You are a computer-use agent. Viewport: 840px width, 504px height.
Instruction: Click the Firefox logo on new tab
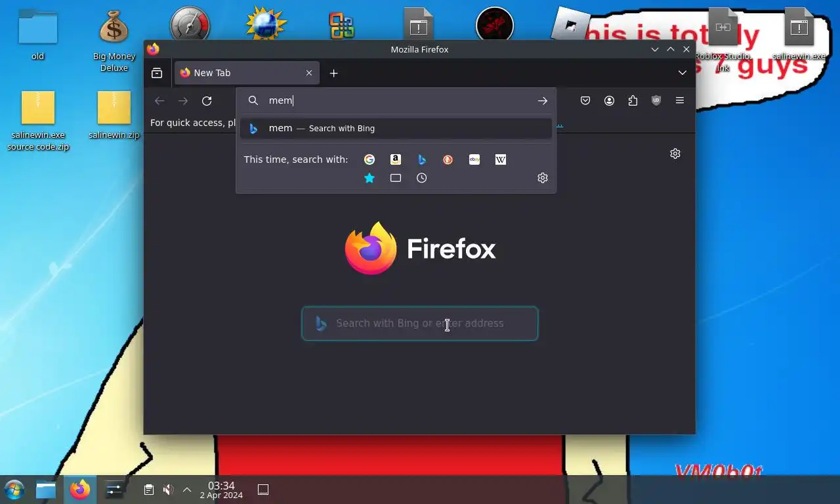tap(420, 249)
